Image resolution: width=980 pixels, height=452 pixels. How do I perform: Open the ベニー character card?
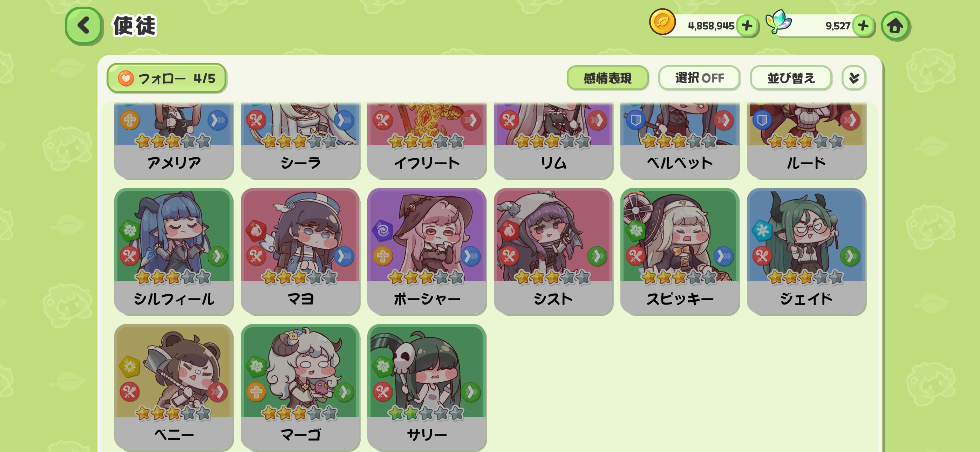pyautogui.click(x=174, y=387)
